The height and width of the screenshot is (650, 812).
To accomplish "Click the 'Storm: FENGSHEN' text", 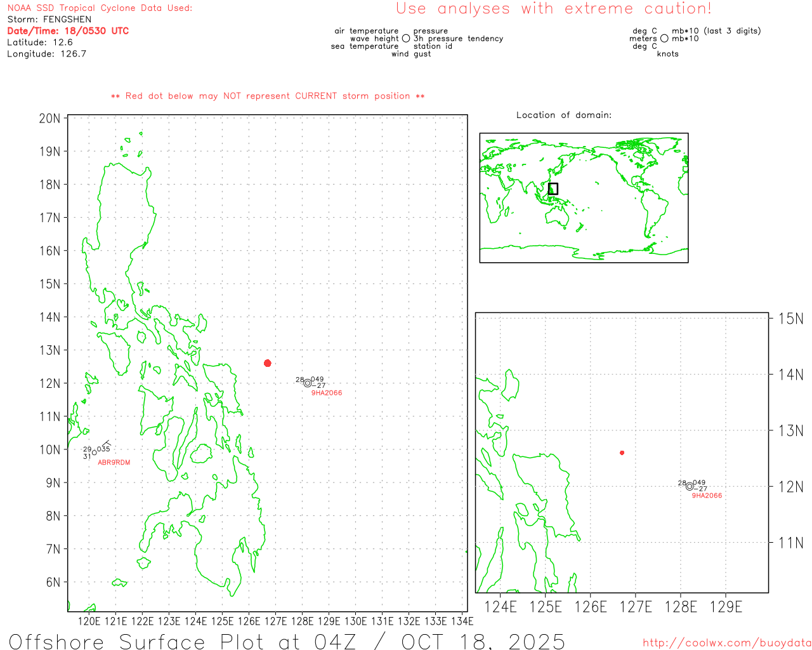I will pyautogui.click(x=49, y=20).
